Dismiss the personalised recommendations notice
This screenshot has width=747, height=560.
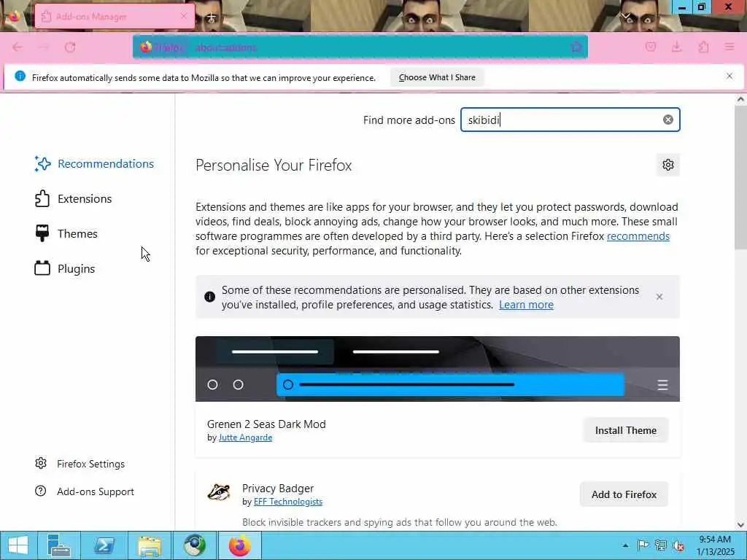click(x=659, y=297)
